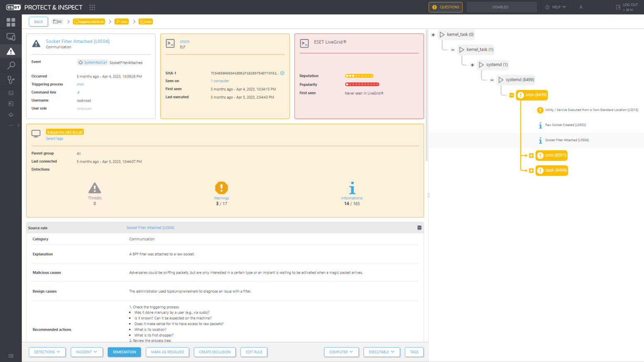This screenshot has width=644, height=362.
Task: Click the user profile icon in the header
Action: pos(581,7)
